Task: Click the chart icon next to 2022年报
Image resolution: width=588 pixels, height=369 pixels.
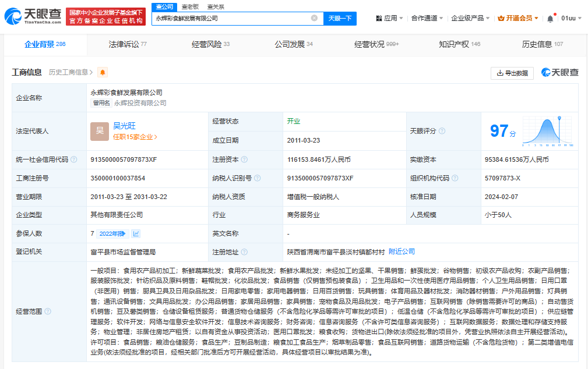Action: pyautogui.click(x=136, y=233)
